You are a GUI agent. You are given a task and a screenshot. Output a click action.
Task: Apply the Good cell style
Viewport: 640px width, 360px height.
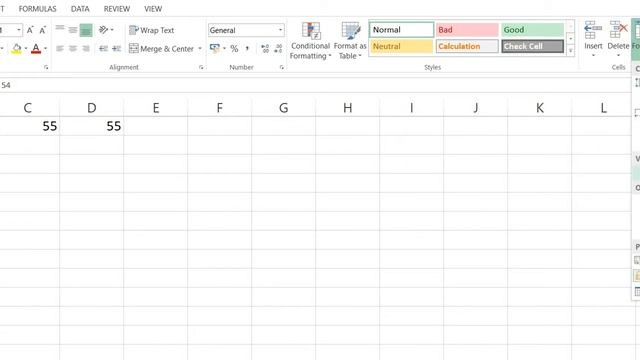pos(532,30)
